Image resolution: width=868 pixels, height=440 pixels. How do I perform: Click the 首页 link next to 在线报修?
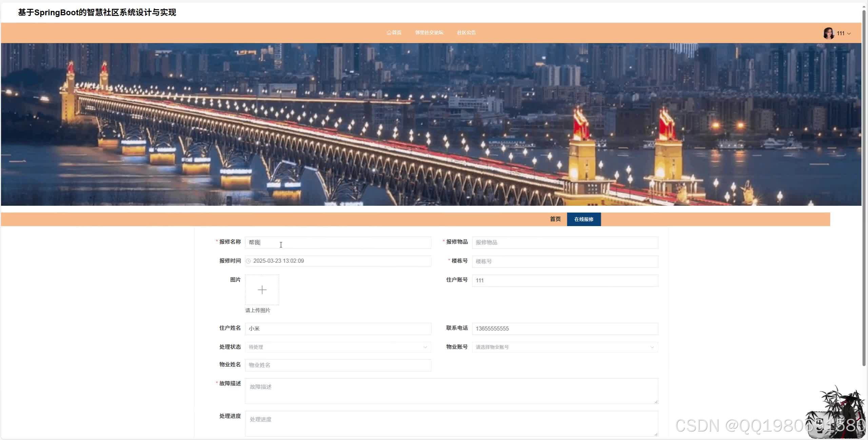point(555,219)
